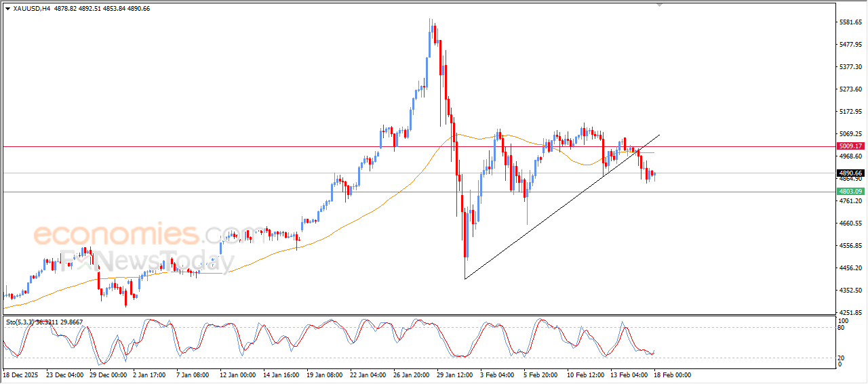Click the green 4803.09 price tag

point(850,192)
